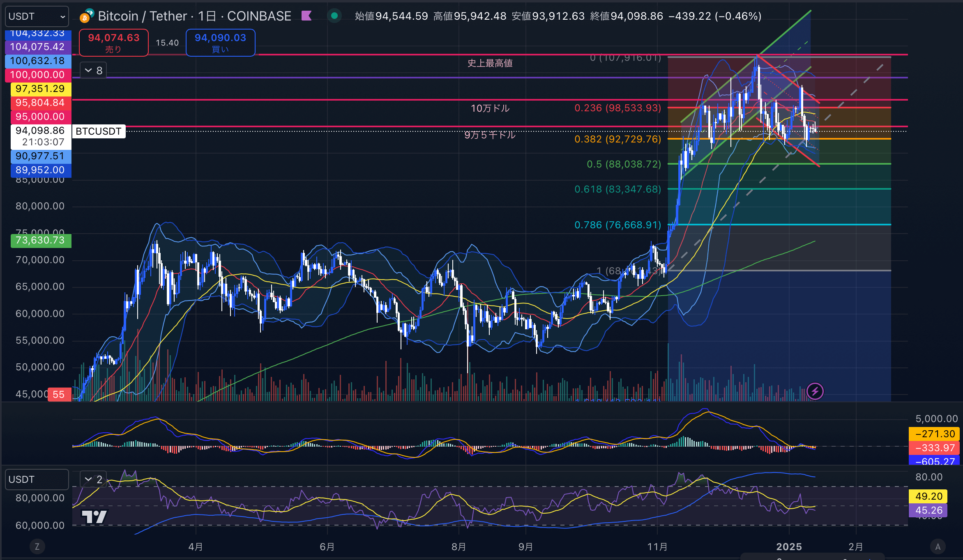Toggle the A auto-scale button at the bottom right
963x560 pixels.
tap(938, 546)
